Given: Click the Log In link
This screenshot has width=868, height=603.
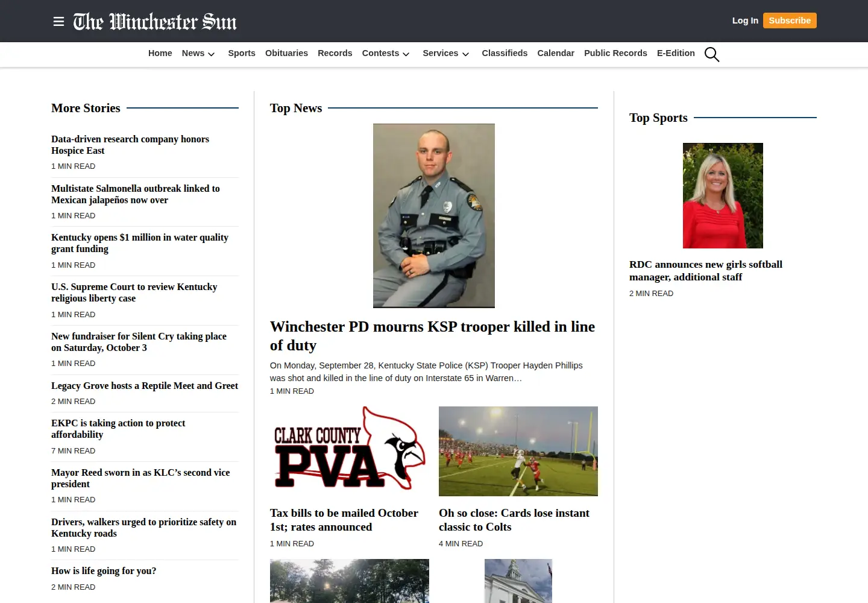Looking at the screenshot, I should [745, 21].
